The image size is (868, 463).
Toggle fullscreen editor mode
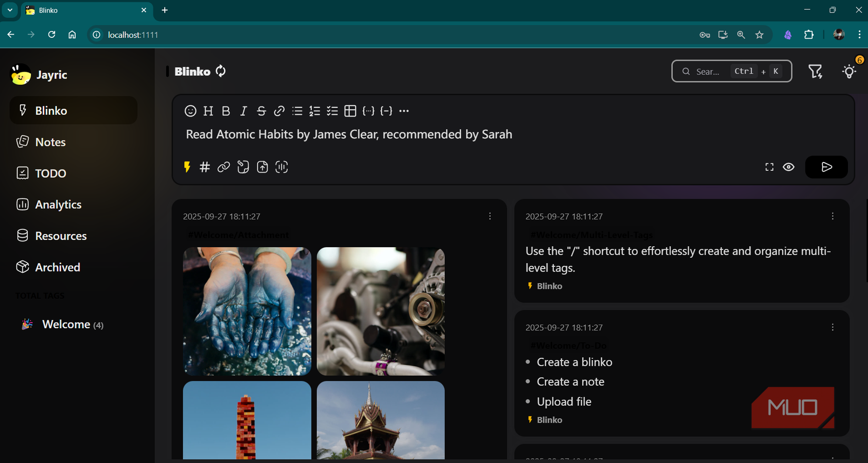tap(769, 167)
